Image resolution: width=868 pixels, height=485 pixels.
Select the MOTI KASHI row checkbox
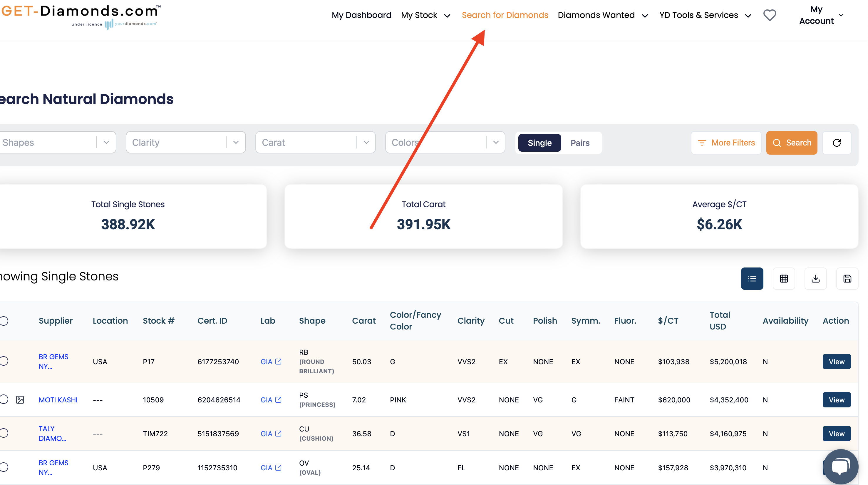4,399
